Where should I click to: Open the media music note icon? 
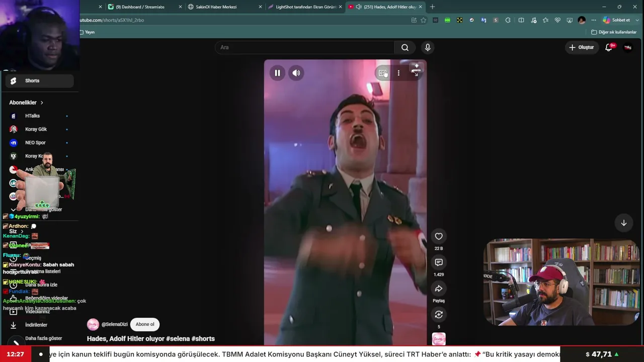coord(533,20)
